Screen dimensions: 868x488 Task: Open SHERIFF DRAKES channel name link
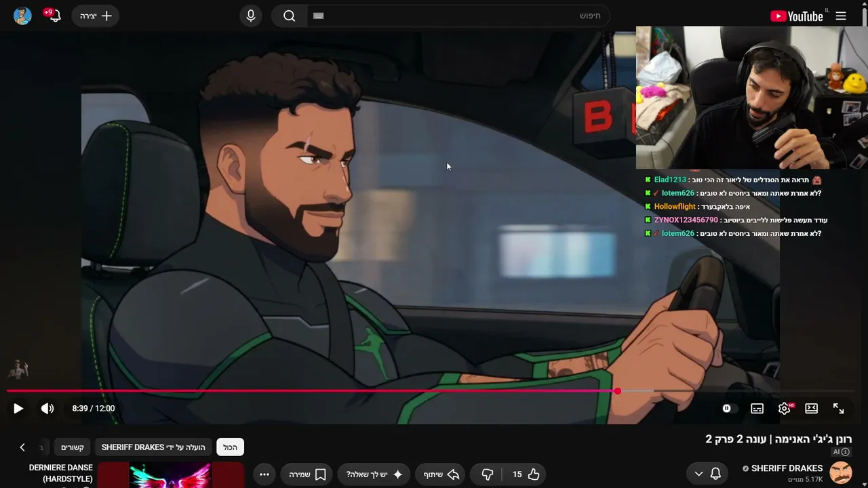pos(787,468)
